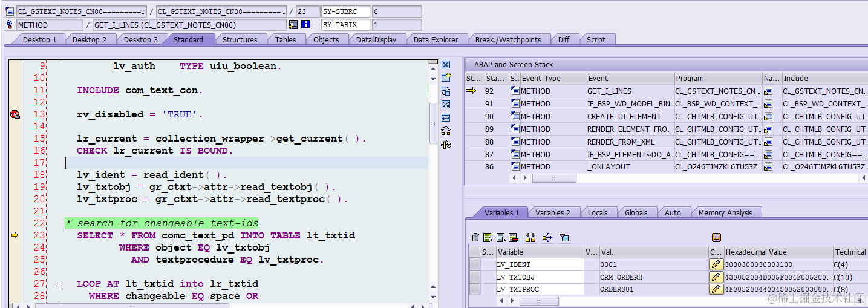This screenshot has width=868, height=308.
Task: Click the headphones services icon beside editor
Action: click(446, 131)
